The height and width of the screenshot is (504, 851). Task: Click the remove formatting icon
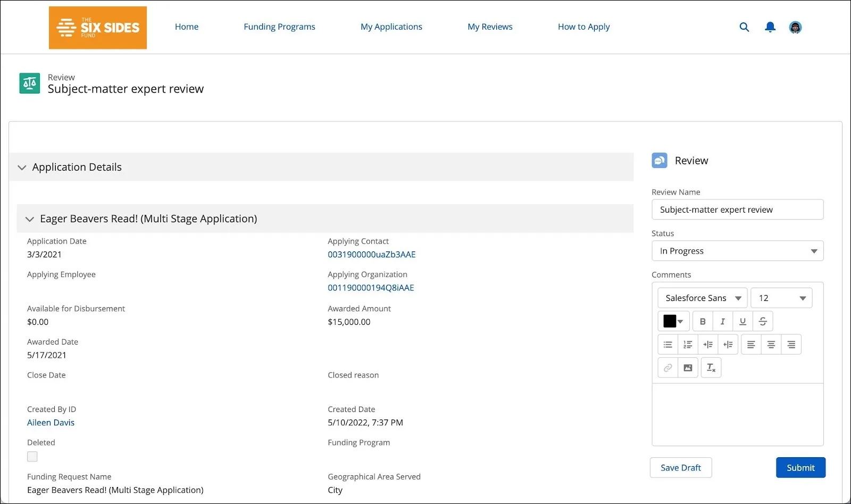(x=711, y=367)
